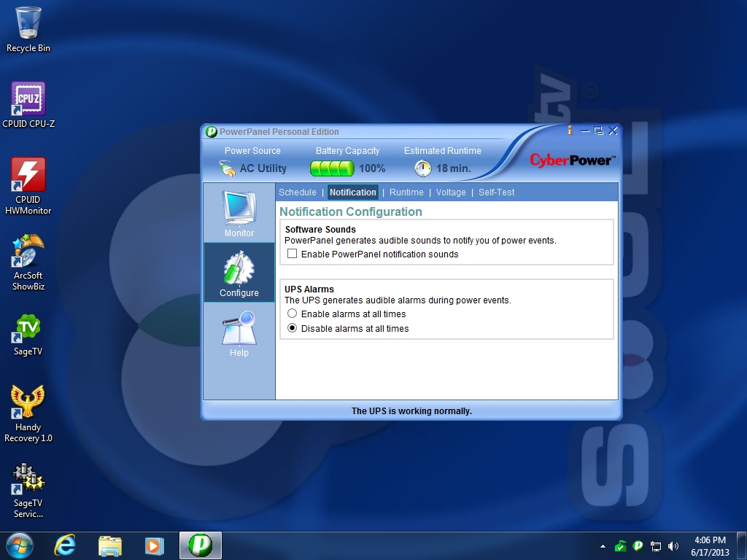This screenshot has height=560, width=747.
Task: Open the Windows Start menu
Action: [20, 545]
